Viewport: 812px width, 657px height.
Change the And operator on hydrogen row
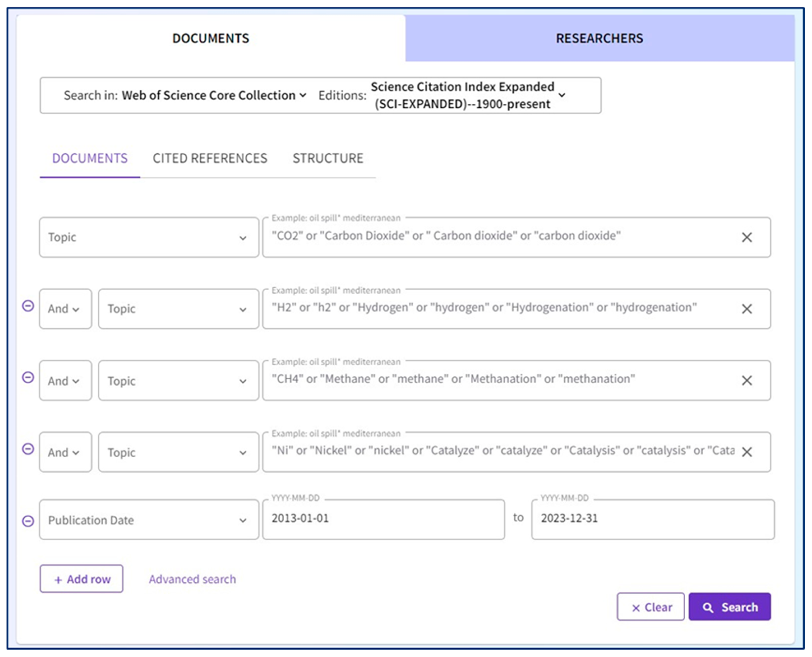click(65, 309)
